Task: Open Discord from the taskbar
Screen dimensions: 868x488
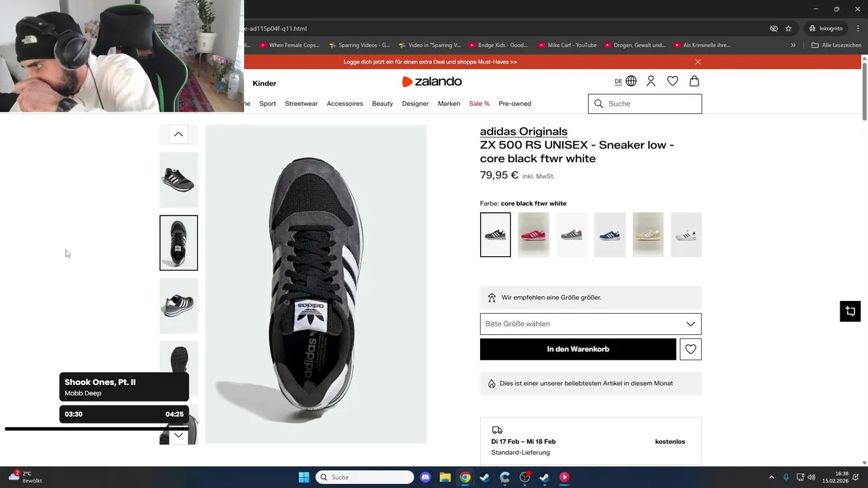Action: pyautogui.click(x=425, y=477)
